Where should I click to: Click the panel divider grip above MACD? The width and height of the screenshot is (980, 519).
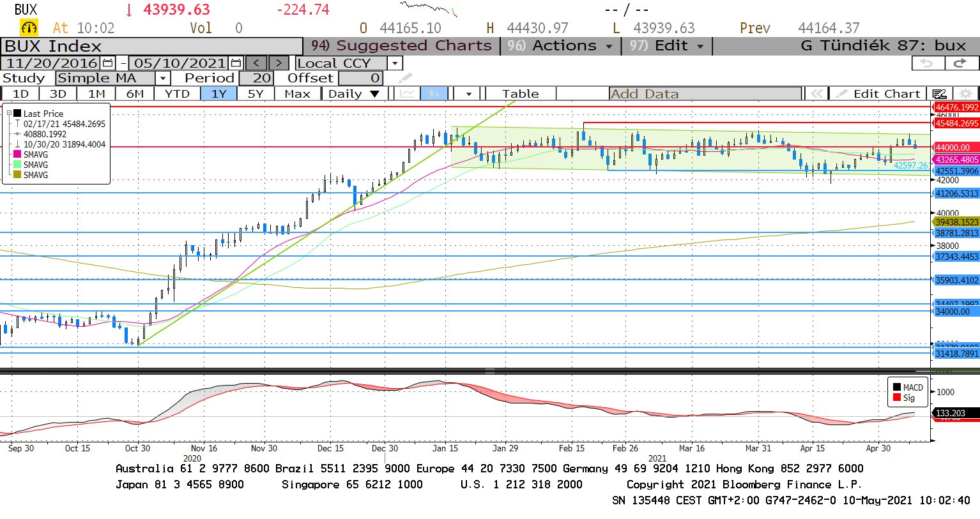[490, 371]
